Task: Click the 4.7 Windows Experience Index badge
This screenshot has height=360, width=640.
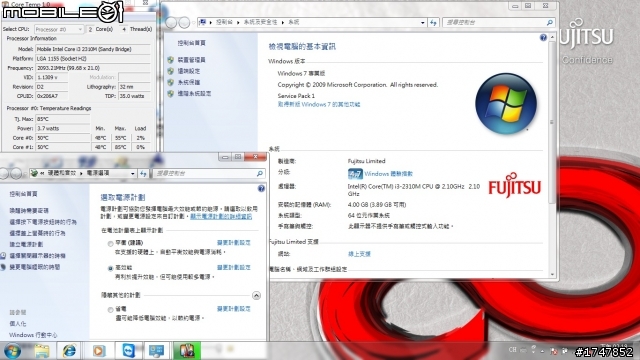Action: 355,174
